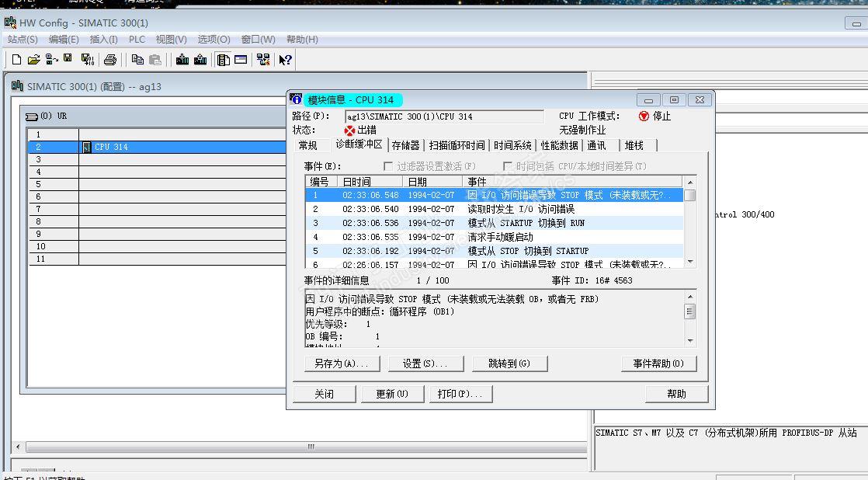Save the configuration with the floppy icon
Image resolution: width=868 pixels, height=480 pixels.
tap(68, 59)
